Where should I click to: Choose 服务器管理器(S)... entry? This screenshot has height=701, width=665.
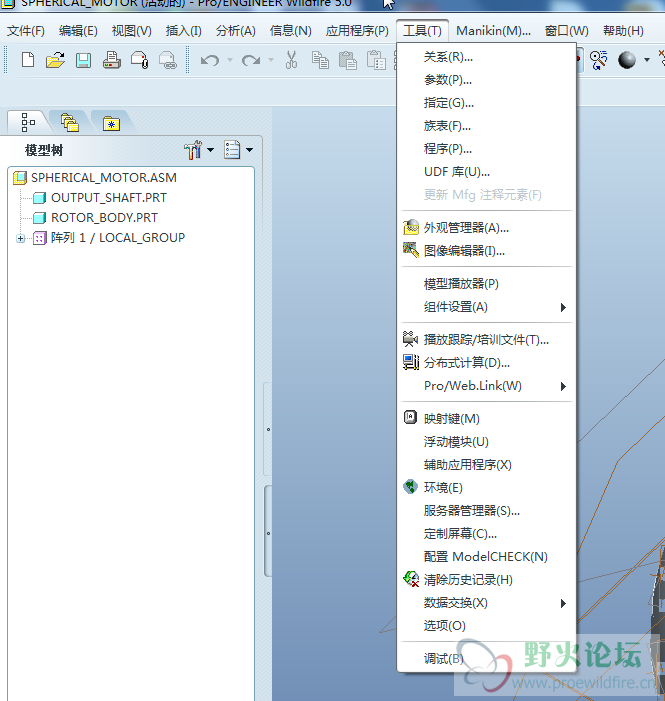[x=487, y=511]
